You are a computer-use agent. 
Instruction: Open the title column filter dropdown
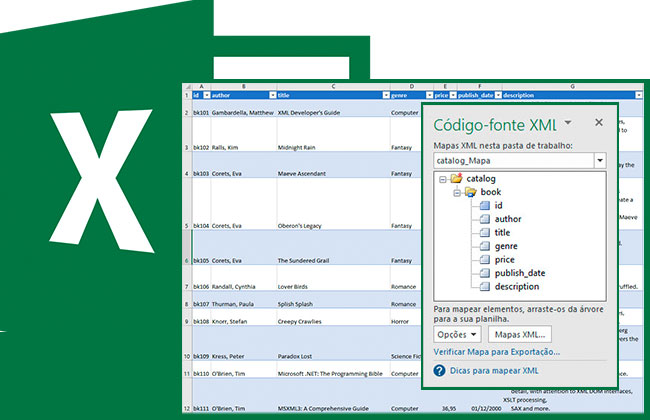pos(386,95)
